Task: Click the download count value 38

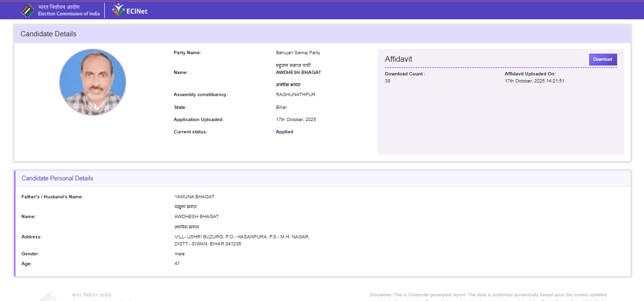Action: click(x=387, y=81)
